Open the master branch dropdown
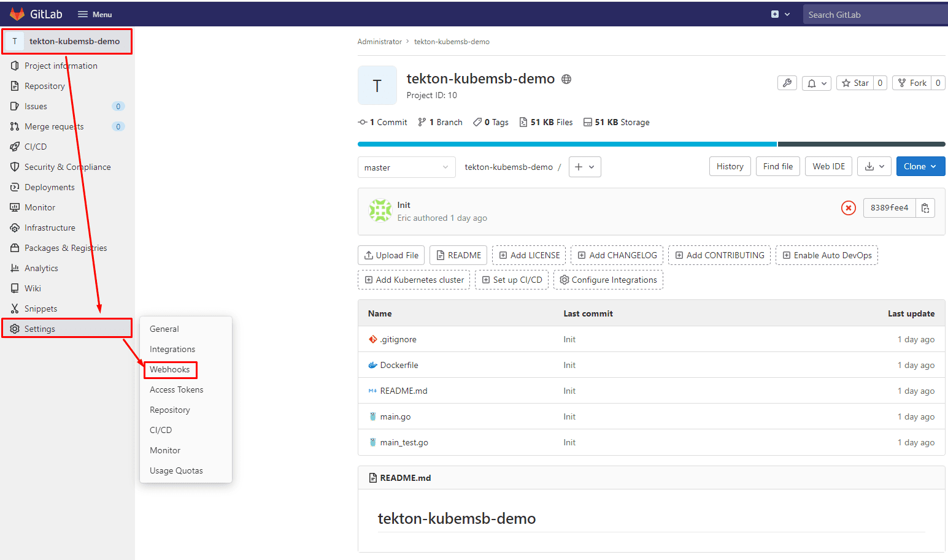Image resolution: width=948 pixels, height=560 pixels. pos(407,167)
